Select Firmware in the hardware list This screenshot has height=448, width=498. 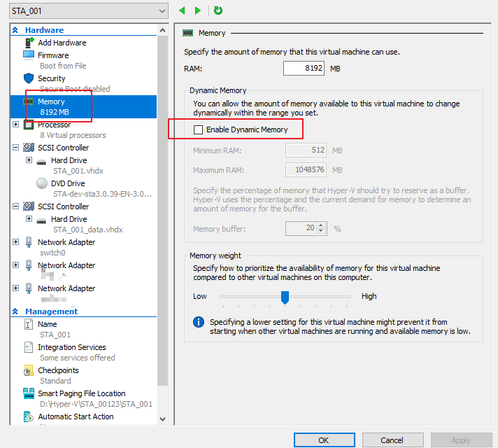tap(53, 55)
